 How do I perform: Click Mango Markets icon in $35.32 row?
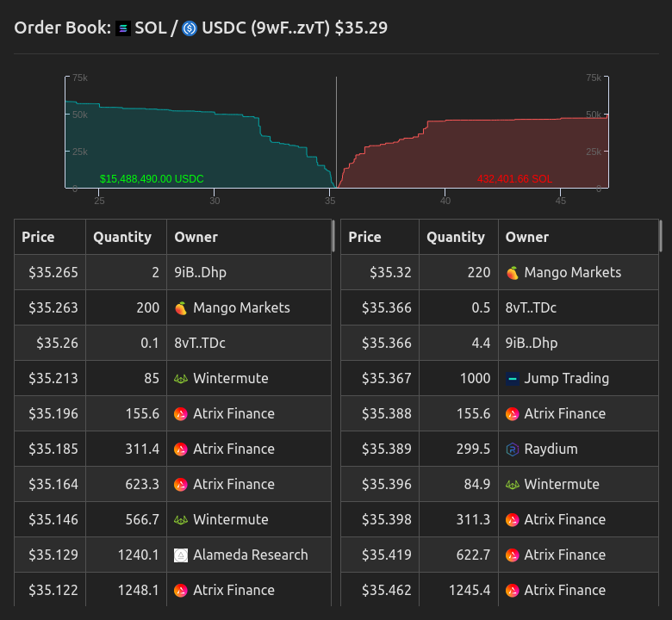click(512, 272)
